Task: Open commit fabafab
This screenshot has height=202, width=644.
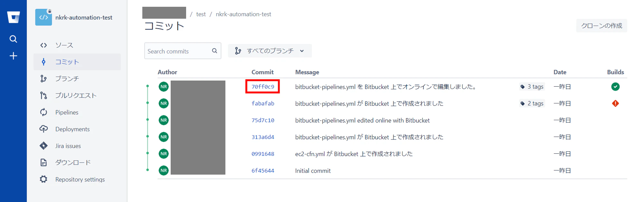Action: (263, 103)
